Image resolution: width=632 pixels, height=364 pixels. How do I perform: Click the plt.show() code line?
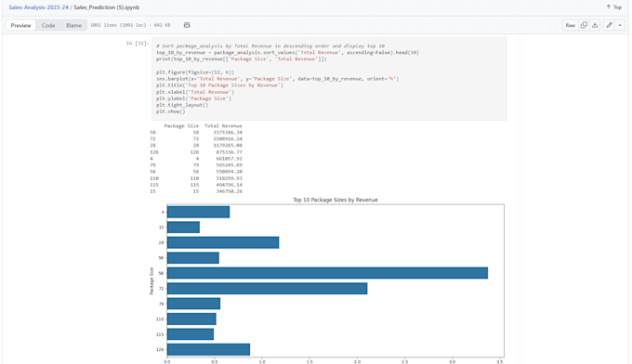click(x=171, y=111)
